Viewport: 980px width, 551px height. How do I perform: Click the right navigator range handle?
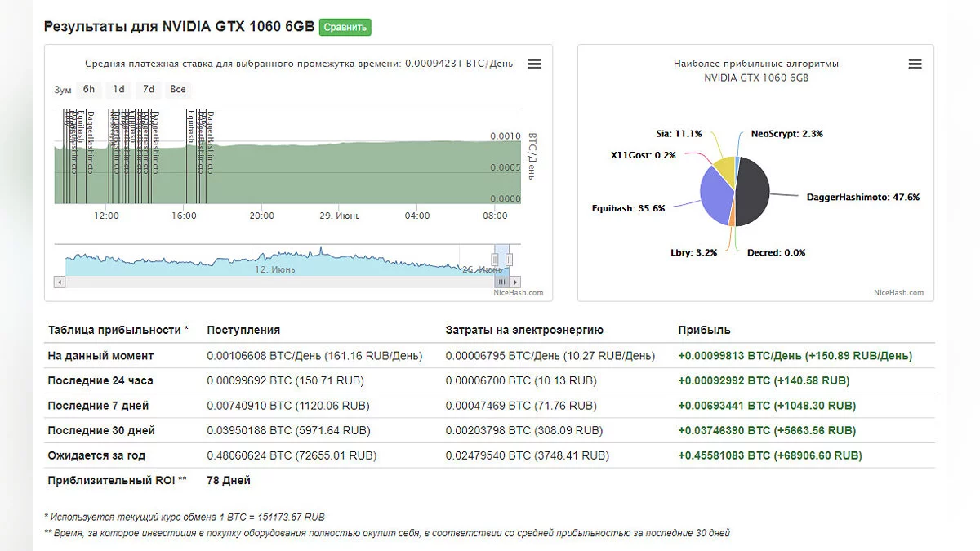(x=509, y=260)
